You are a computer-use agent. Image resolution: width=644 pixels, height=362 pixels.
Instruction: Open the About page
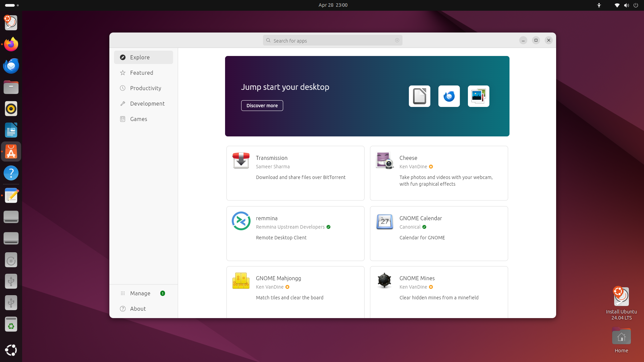[x=144, y=309]
